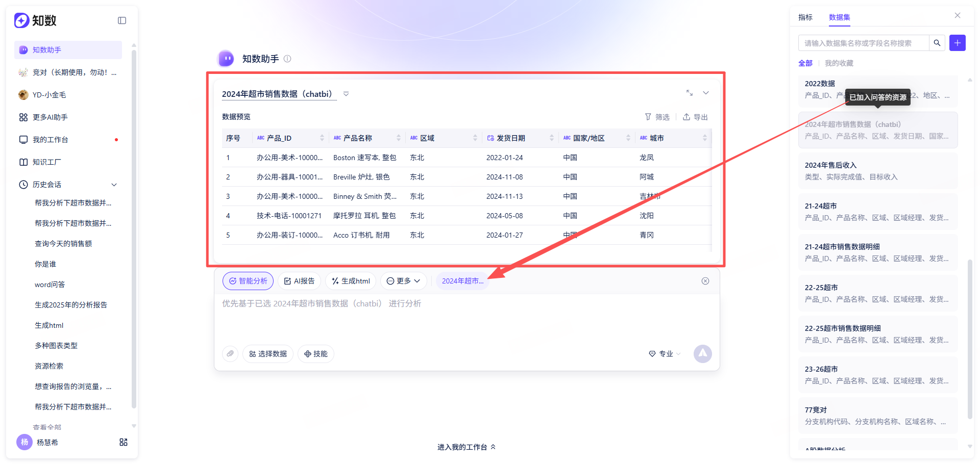Collapse the left sidebar panel icon

coord(122,20)
